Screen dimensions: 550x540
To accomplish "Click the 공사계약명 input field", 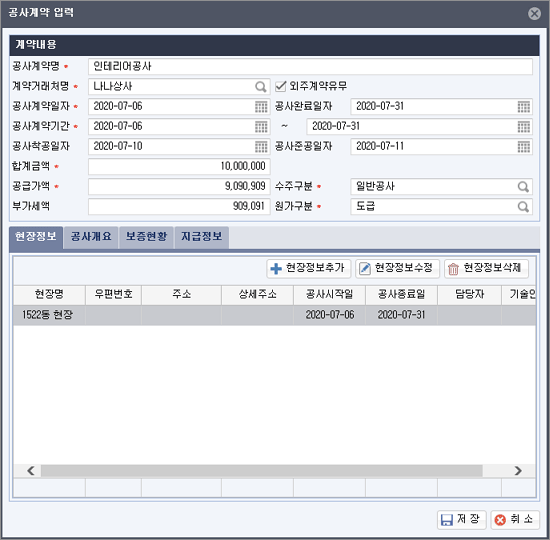I will point(310,66).
